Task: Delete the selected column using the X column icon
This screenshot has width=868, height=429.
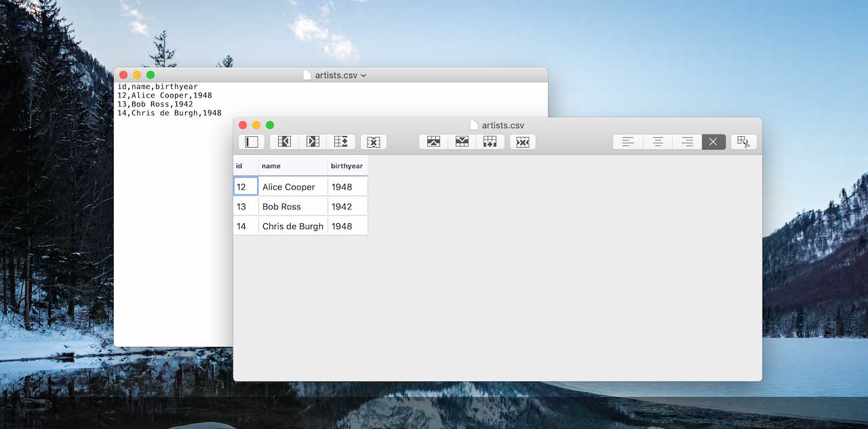Action: click(x=373, y=142)
